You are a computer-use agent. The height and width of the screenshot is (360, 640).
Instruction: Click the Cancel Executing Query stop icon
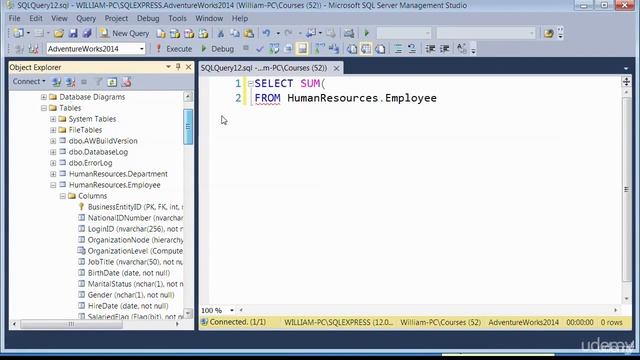click(x=245, y=48)
